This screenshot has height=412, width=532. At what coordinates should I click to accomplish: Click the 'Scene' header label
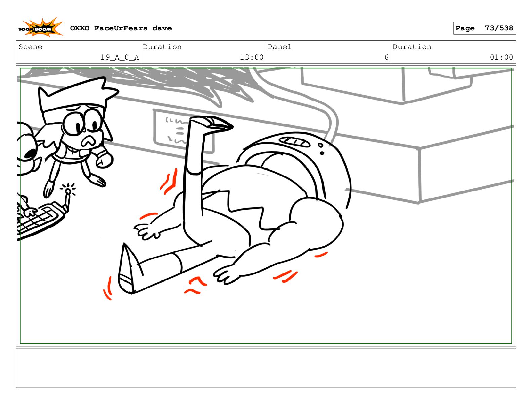point(30,47)
